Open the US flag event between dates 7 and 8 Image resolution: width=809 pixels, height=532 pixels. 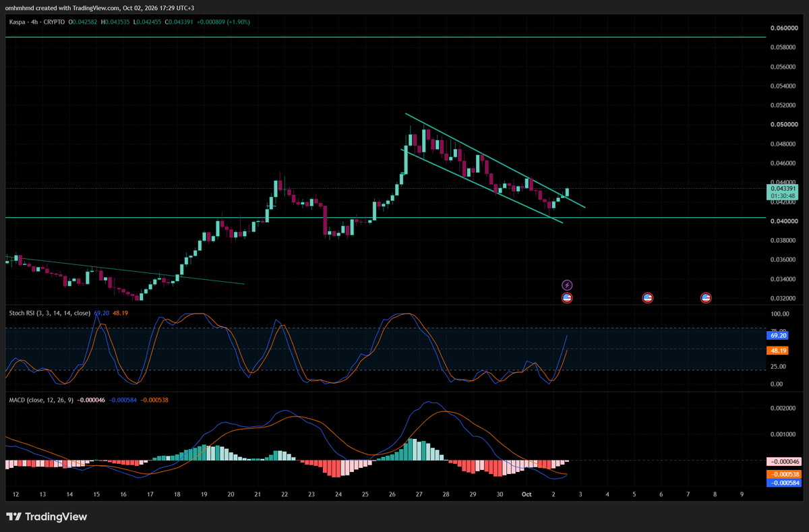click(706, 297)
